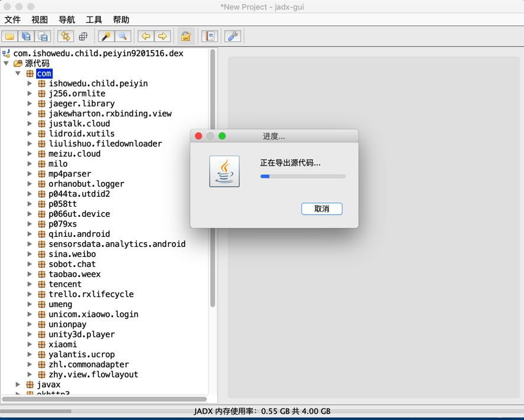Click the save all toolbar icon
The image size is (524, 420).
pos(26,36)
